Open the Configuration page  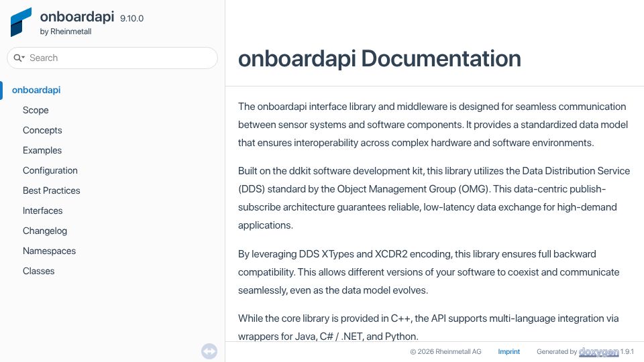tap(50, 170)
